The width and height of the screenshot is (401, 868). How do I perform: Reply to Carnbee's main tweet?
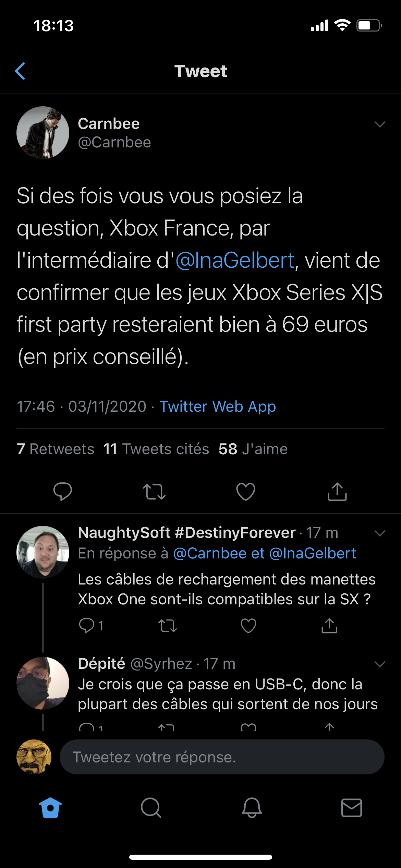point(63,491)
